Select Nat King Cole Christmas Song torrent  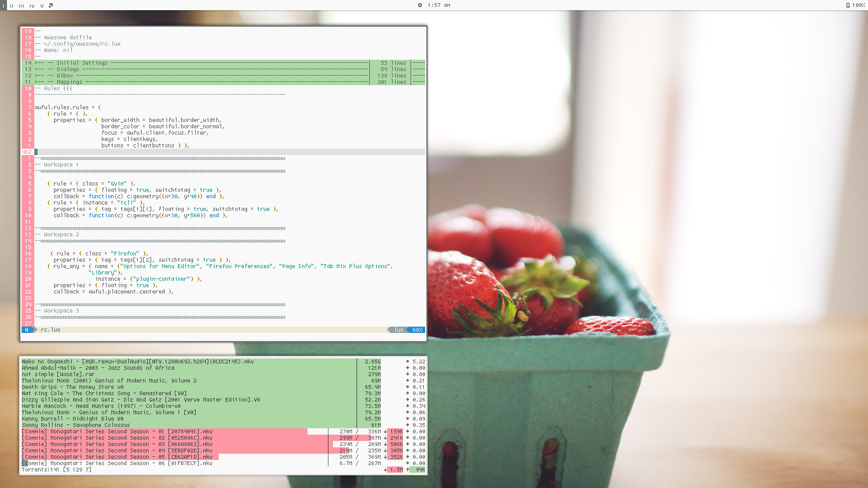(x=224, y=393)
